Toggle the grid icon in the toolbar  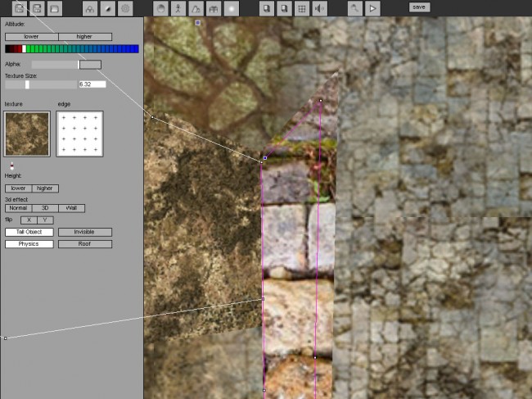point(302,8)
